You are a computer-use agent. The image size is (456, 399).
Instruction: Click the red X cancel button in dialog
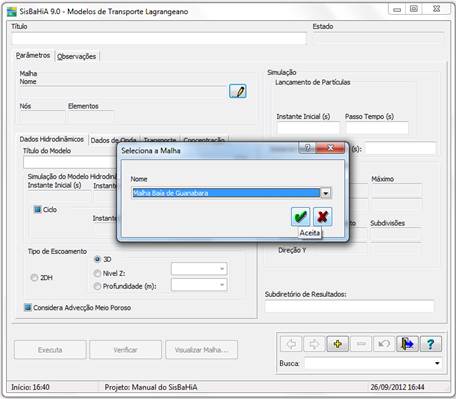pos(322,217)
